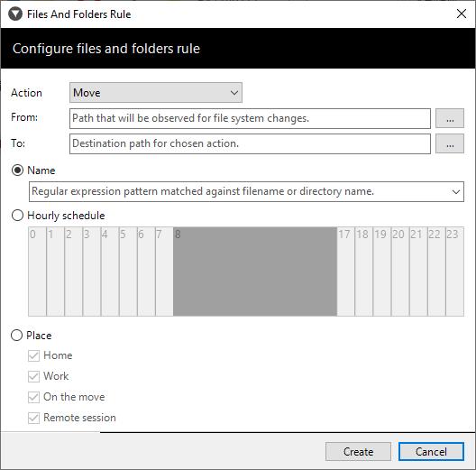The height and width of the screenshot is (470, 476).
Task: Select the Hourly schedule radio button
Action: coord(17,216)
